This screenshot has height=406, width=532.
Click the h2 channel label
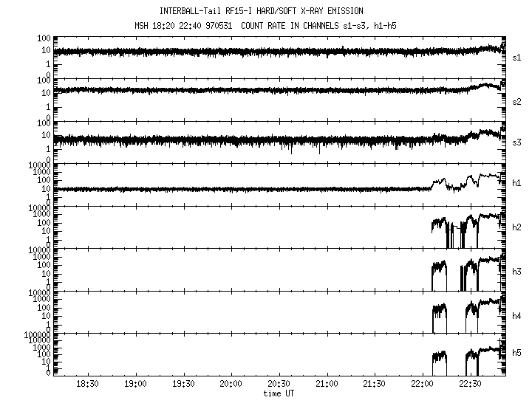(x=516, y=227)
